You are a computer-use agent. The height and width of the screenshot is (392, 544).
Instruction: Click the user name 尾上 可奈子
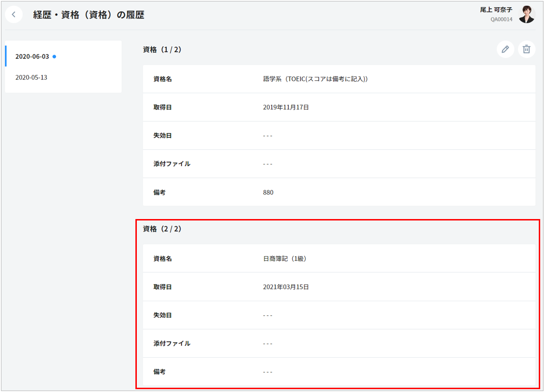pos(496,10)
